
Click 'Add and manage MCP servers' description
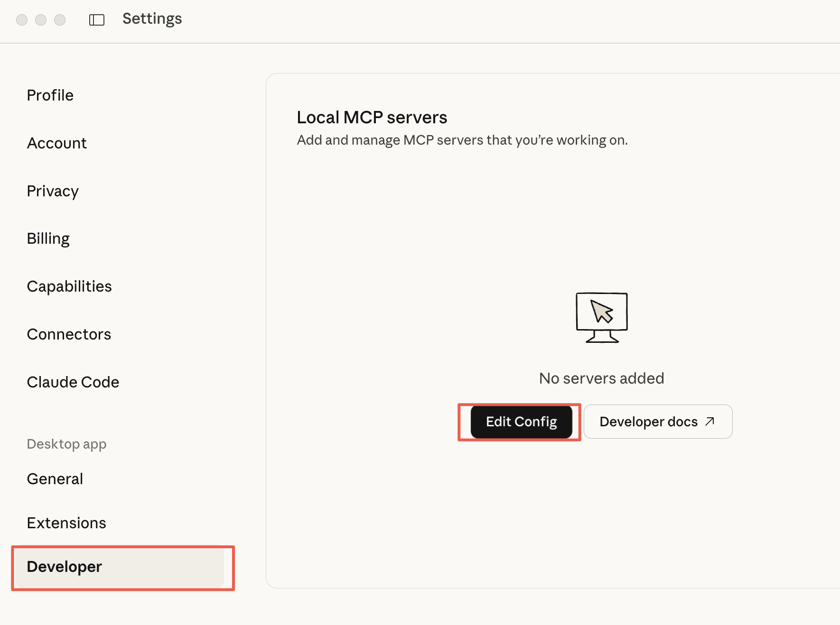pos(462,140)
